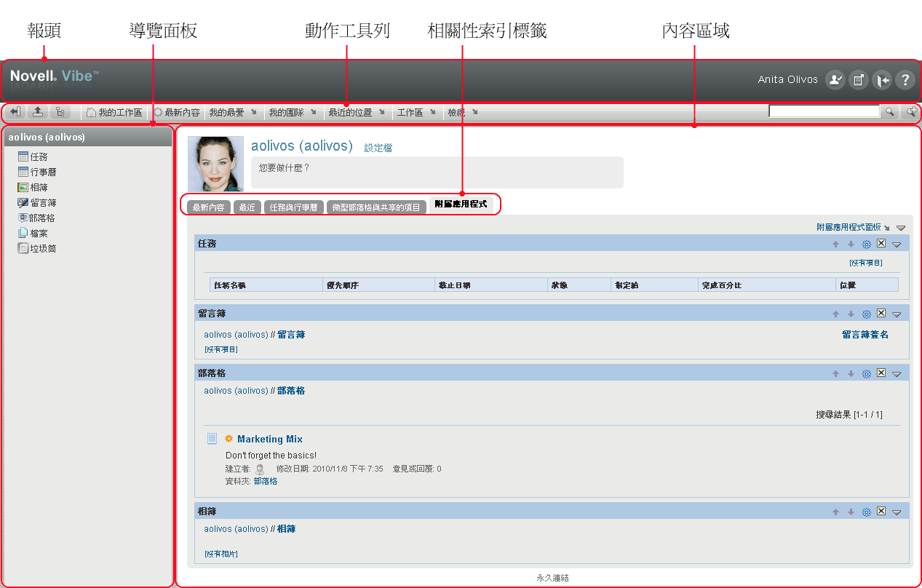Viewport: 922px width, 588px height.
Task: Collapse the 留言簿 accessory panel triangle
Action: tap(897, 315)
